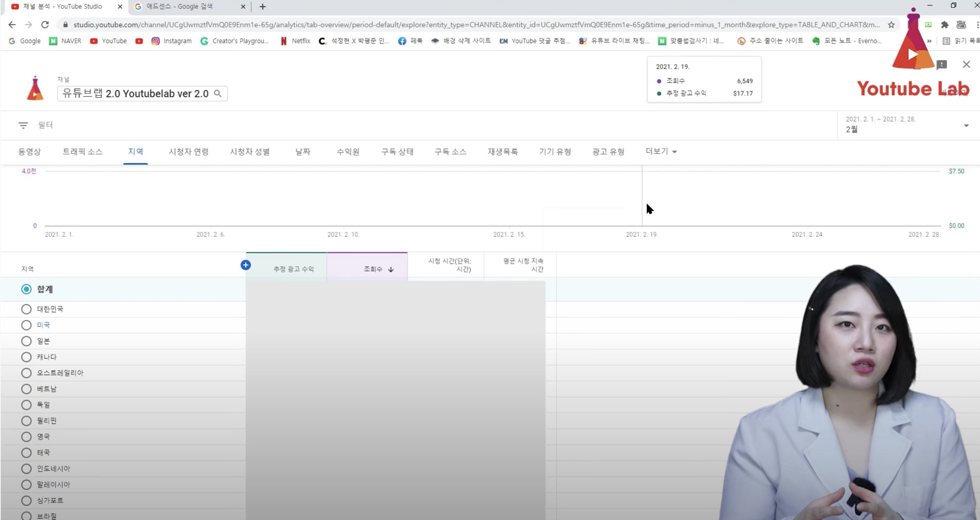The width and height of the screenshot is (980, 520).
Task: Select the 합계 radio button
Action: point(26,289)
